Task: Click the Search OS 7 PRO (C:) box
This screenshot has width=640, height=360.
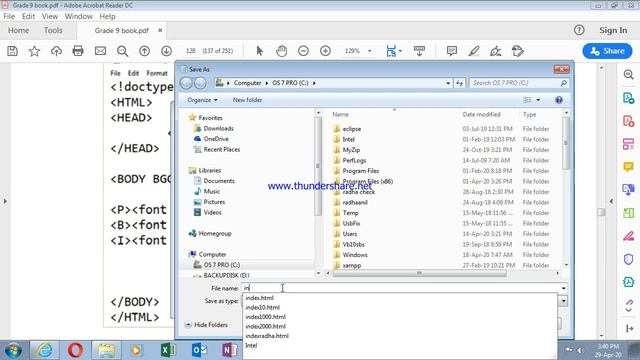Action: point(518,83)
